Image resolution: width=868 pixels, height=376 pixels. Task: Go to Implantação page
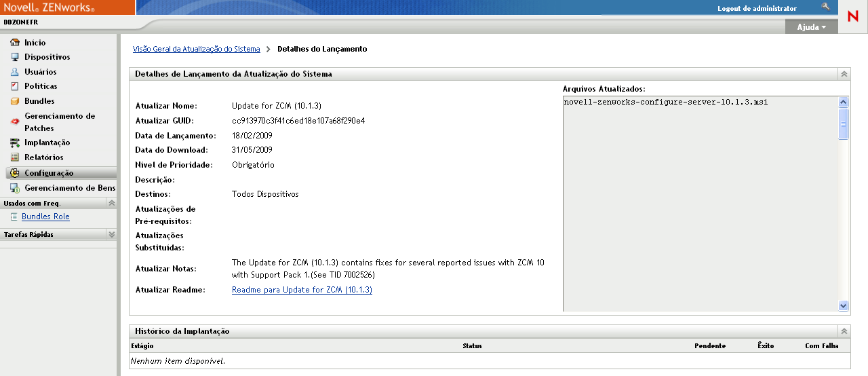click(x=47, y=143)
